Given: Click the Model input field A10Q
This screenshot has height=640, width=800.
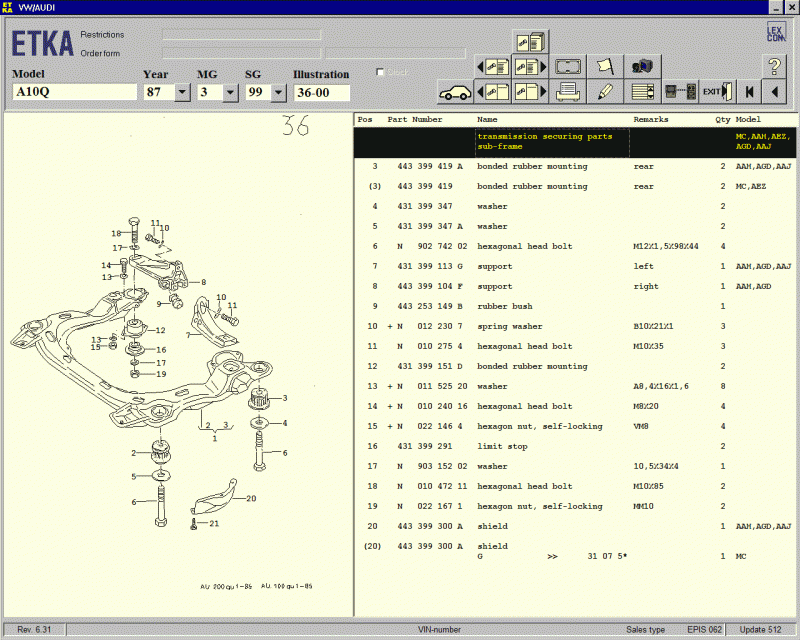Looking at the screenshot, I should [x=74, y=92].
